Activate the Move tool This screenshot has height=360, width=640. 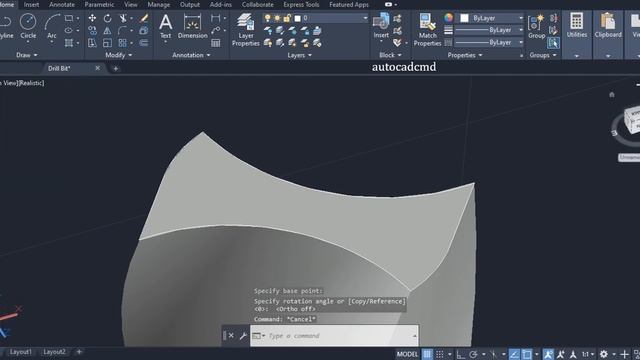click(92, 18)
